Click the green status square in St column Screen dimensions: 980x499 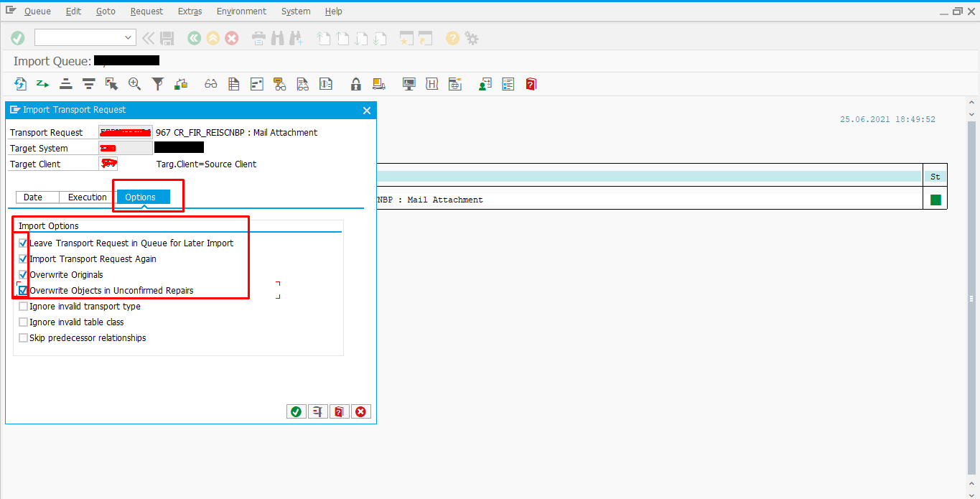point(935,200)
